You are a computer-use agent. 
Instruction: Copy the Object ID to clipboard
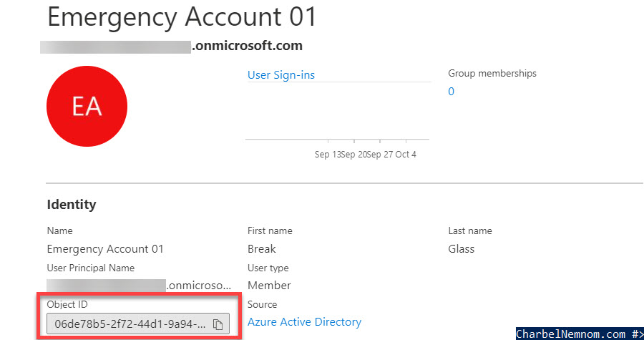pos(218,324)
